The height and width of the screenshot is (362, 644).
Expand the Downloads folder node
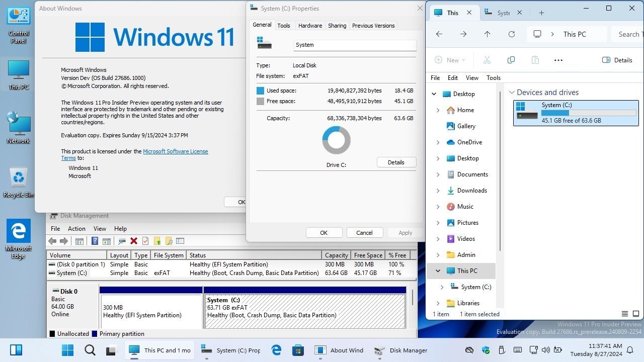coord(438,191)
